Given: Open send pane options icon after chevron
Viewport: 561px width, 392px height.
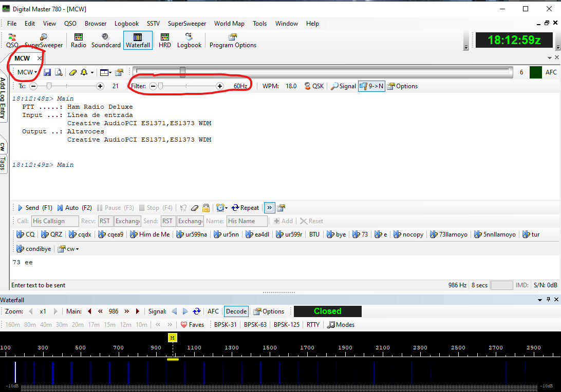Looking at the screenshot, I should coord(281,208).
